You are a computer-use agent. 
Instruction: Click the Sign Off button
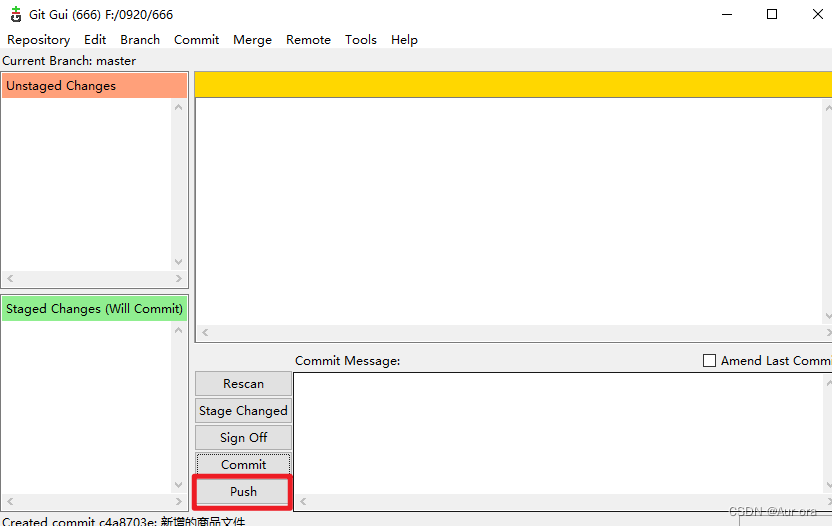point(244,438)
